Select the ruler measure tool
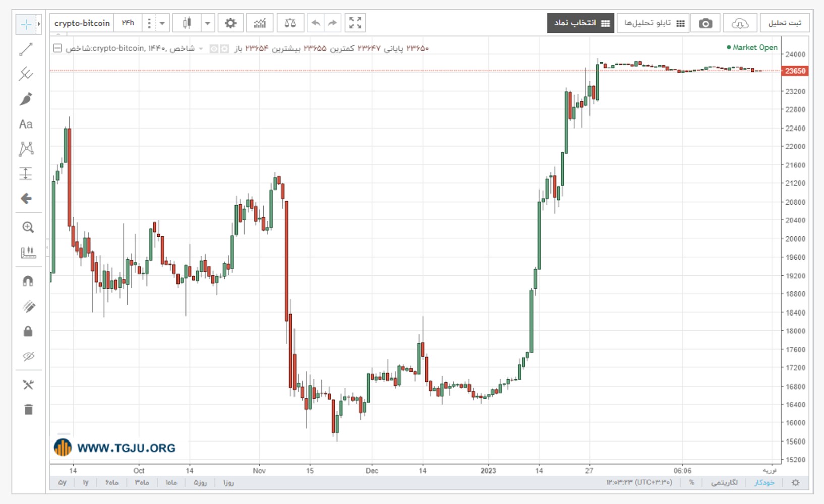 point(28,253)
